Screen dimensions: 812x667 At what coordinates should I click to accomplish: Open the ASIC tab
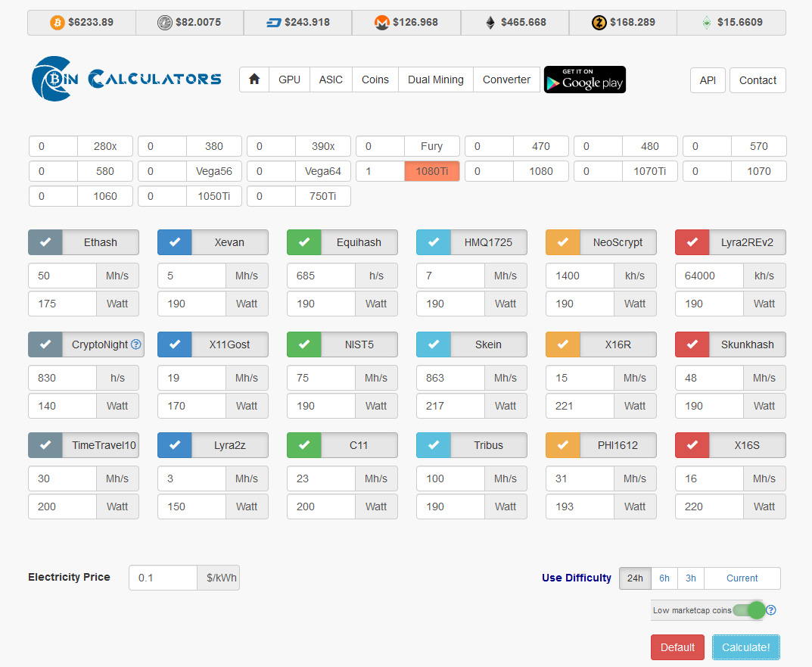[x=331, y=79]
